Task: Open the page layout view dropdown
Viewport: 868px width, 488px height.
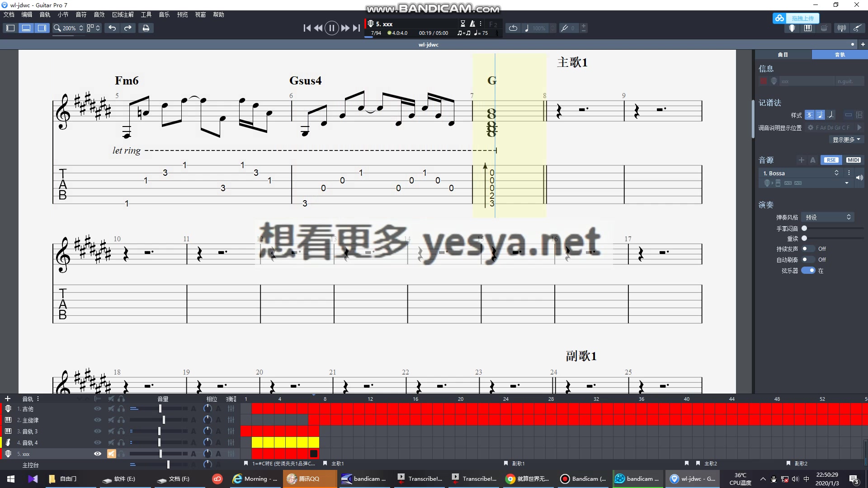Action: (94, 28)
